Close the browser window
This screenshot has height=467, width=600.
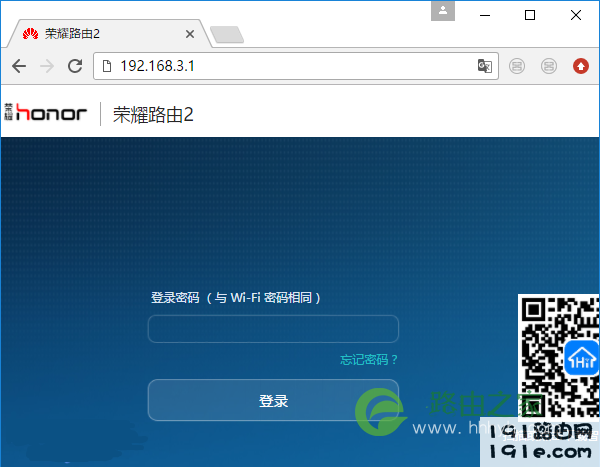coord(576,15)
